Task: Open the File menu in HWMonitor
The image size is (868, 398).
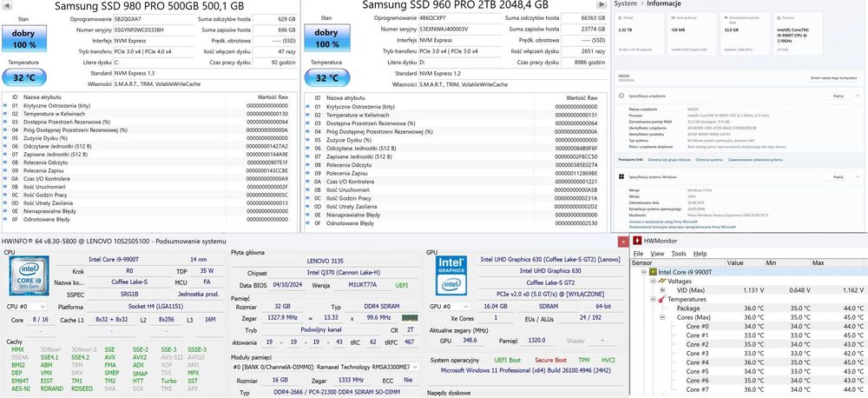Action: coord(640,254)
